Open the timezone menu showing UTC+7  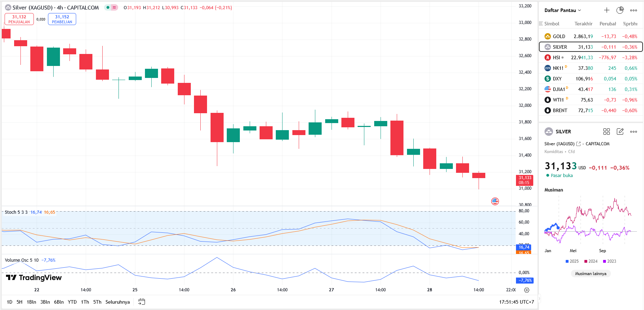(x=516, y=302)
